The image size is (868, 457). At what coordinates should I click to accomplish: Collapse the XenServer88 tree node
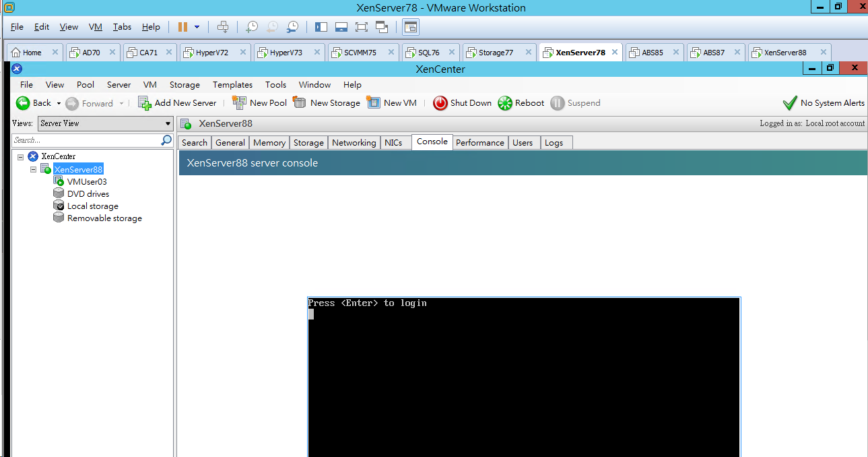pyautogui.click(x=33, y=170)
